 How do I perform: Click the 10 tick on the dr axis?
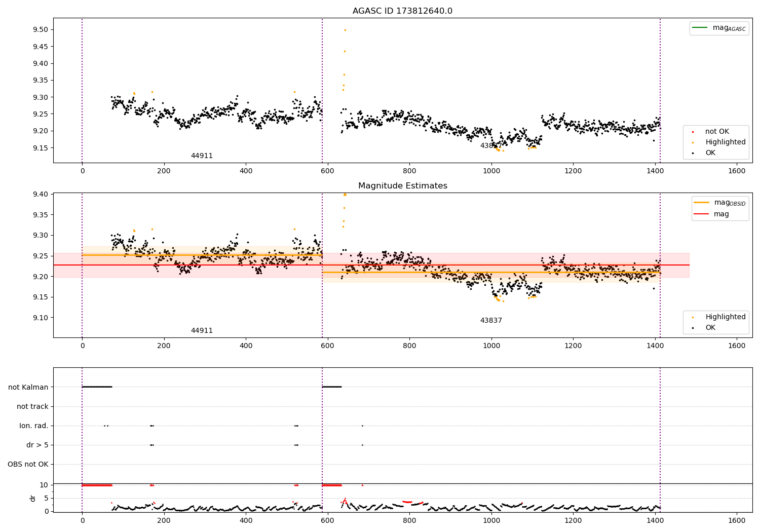[44, 485]
